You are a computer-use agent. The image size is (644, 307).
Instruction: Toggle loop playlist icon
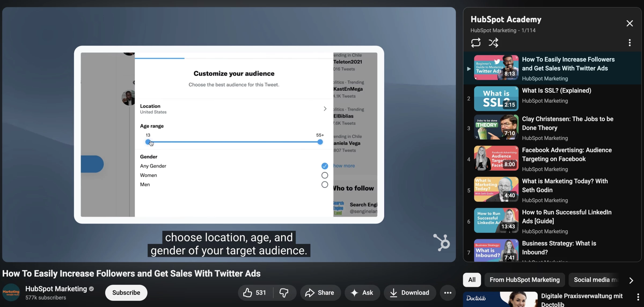tap(476, 43)
